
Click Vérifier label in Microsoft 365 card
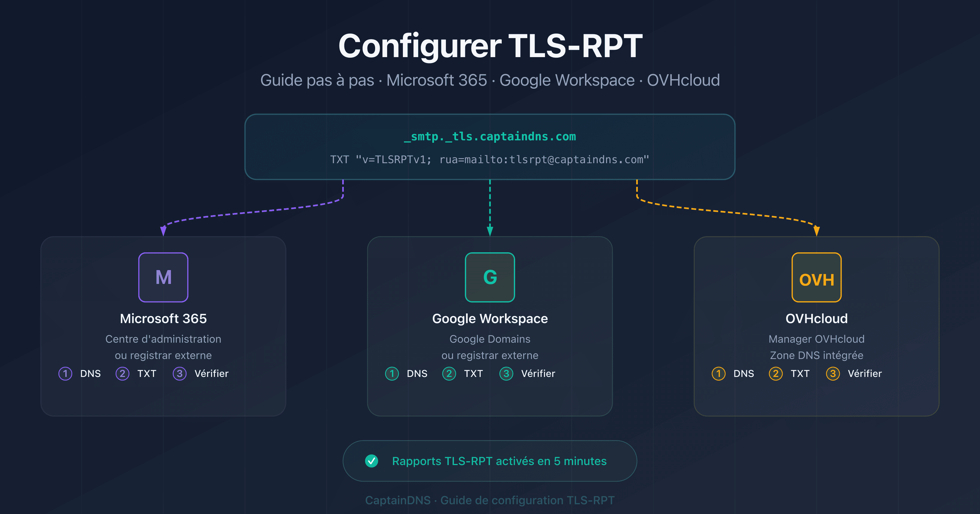pos(212,373)
